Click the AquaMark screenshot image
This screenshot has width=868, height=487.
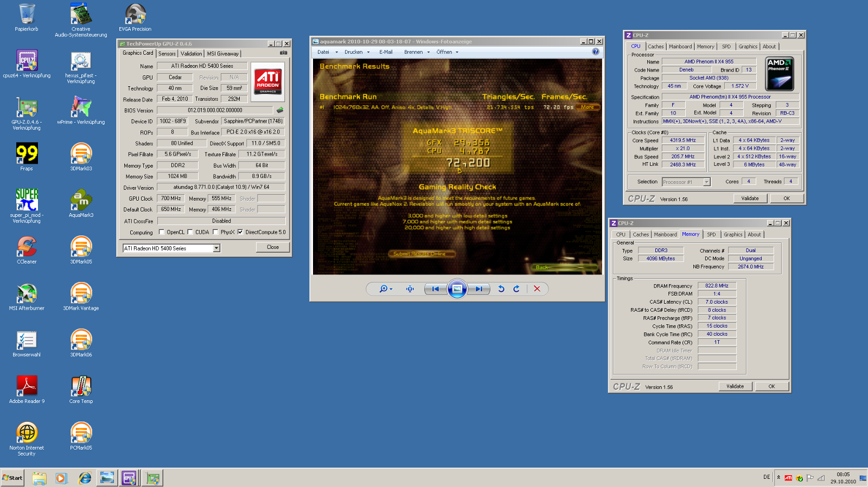coord(457,166)
